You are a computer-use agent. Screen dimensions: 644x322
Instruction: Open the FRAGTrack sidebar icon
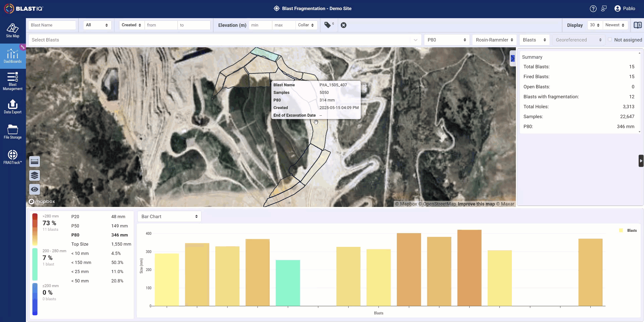[13, 157]
